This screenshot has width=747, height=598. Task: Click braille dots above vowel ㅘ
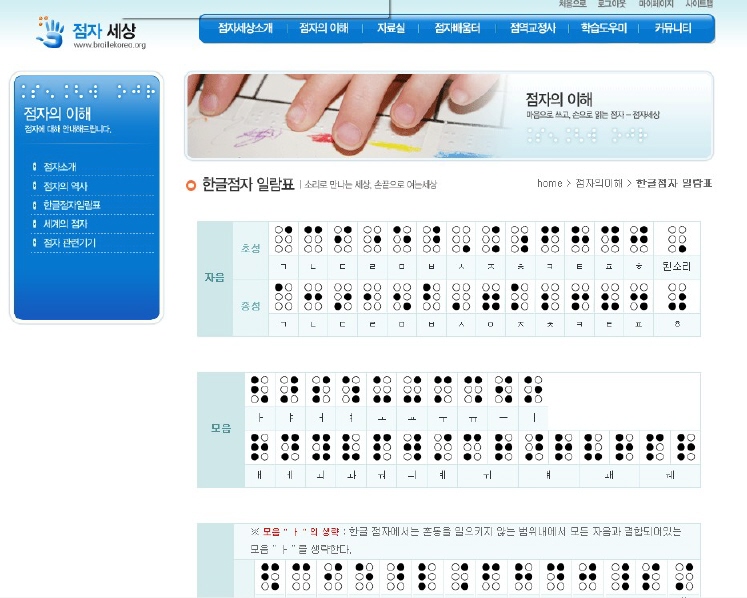[351, 447]
